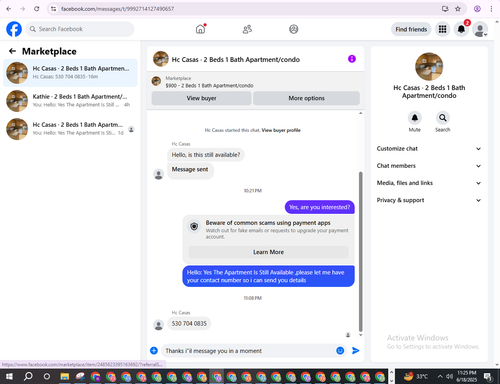This screenshot has width=500, height=384.
Task: Click the browser back arrow
Action: pos(9,9)
